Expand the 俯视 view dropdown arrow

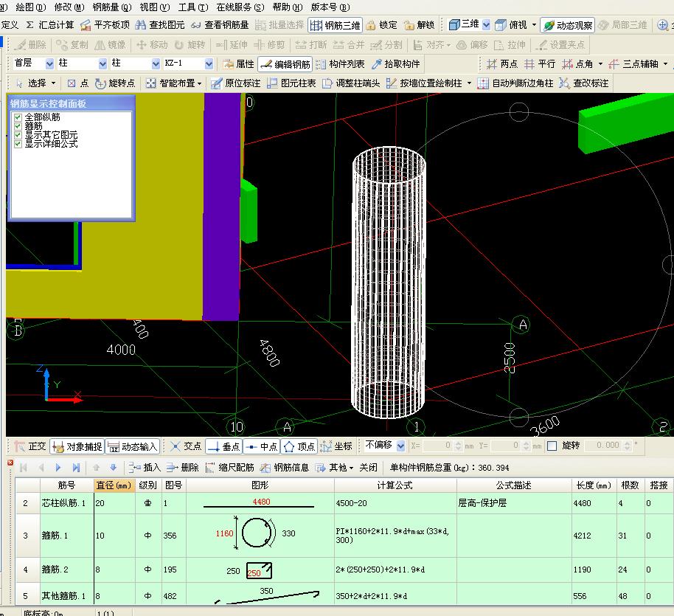coord(535,25)
